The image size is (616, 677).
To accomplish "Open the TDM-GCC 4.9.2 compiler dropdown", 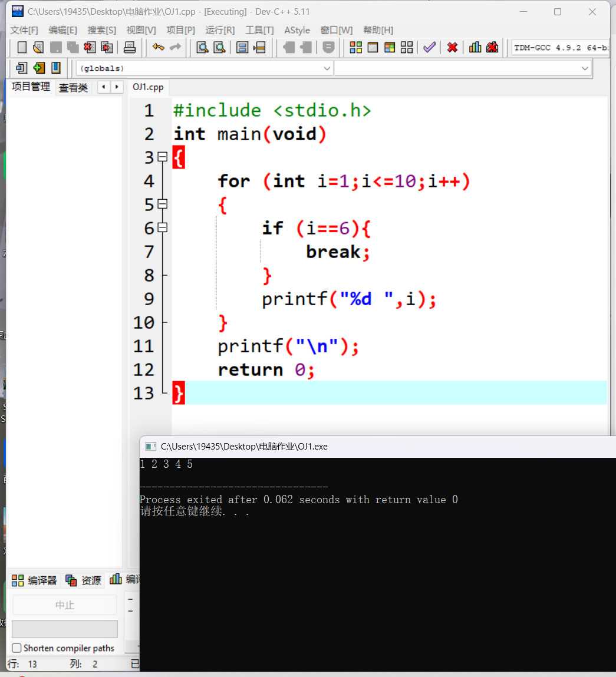I will (561, 48).
